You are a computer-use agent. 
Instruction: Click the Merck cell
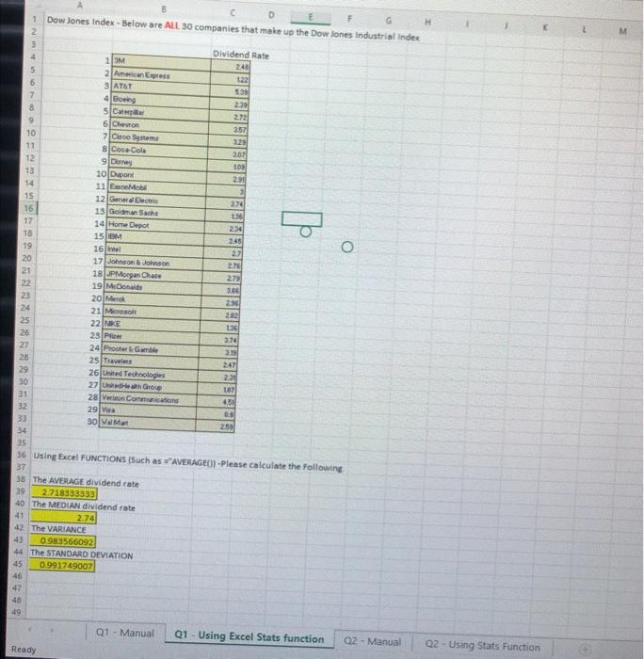[153, 299]
